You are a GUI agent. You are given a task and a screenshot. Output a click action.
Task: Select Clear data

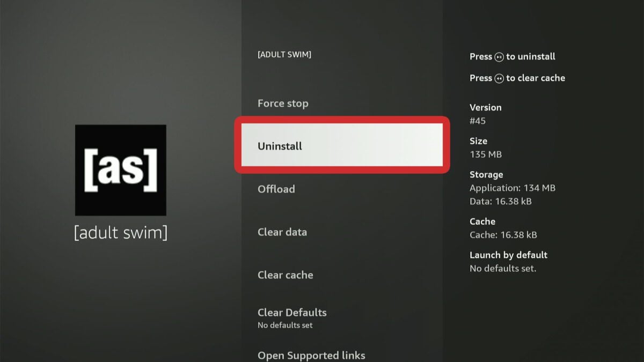(x=282, y=232)
